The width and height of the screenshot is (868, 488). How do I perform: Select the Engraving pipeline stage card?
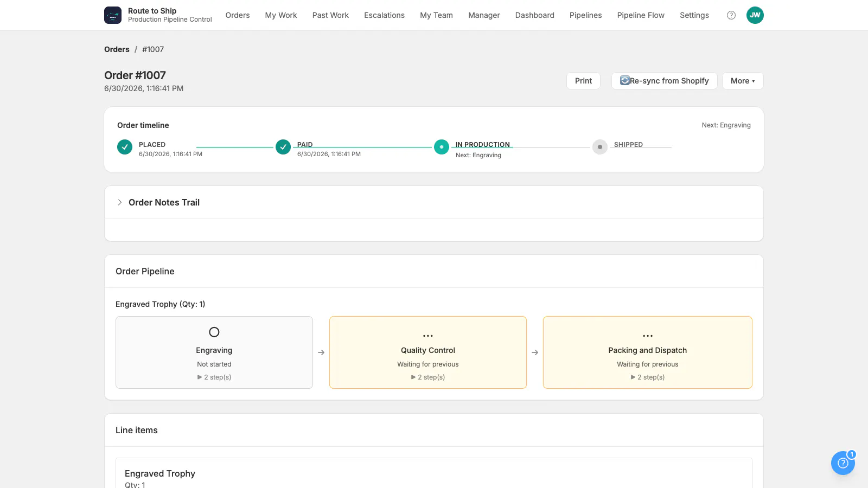tap(214, 352)
